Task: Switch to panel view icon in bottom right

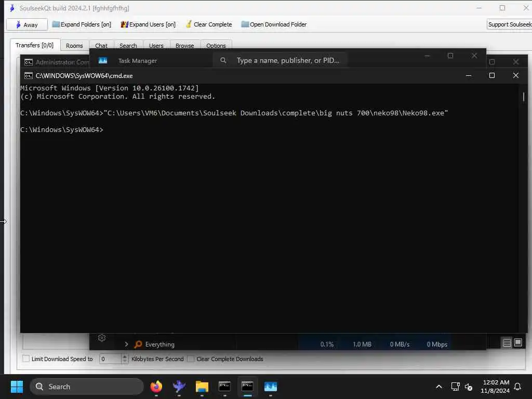Action: point(518,343)
